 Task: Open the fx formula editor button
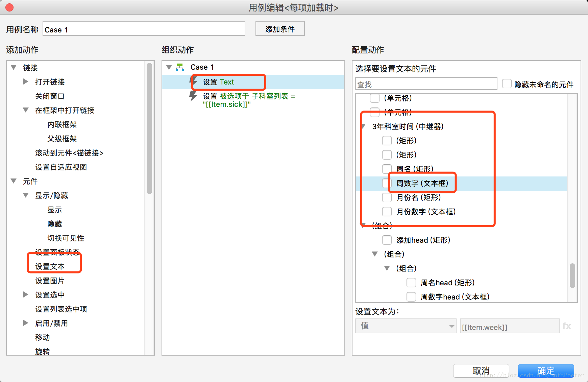coord(567,326)
